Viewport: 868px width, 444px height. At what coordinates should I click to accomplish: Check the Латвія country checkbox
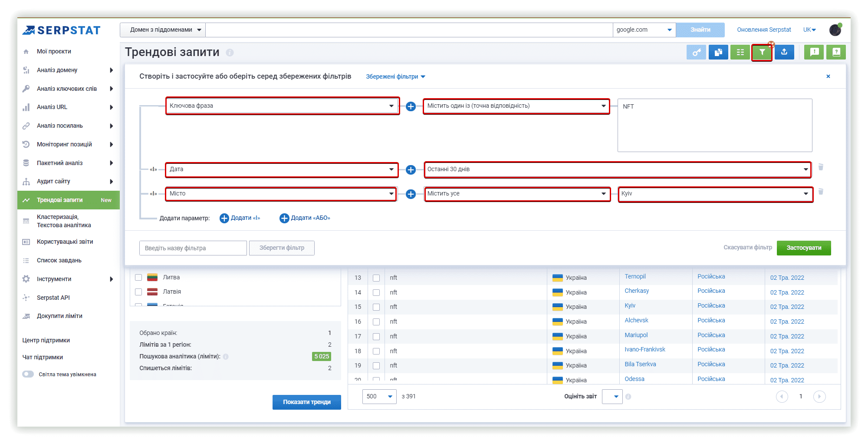click(x=138, y=292)
